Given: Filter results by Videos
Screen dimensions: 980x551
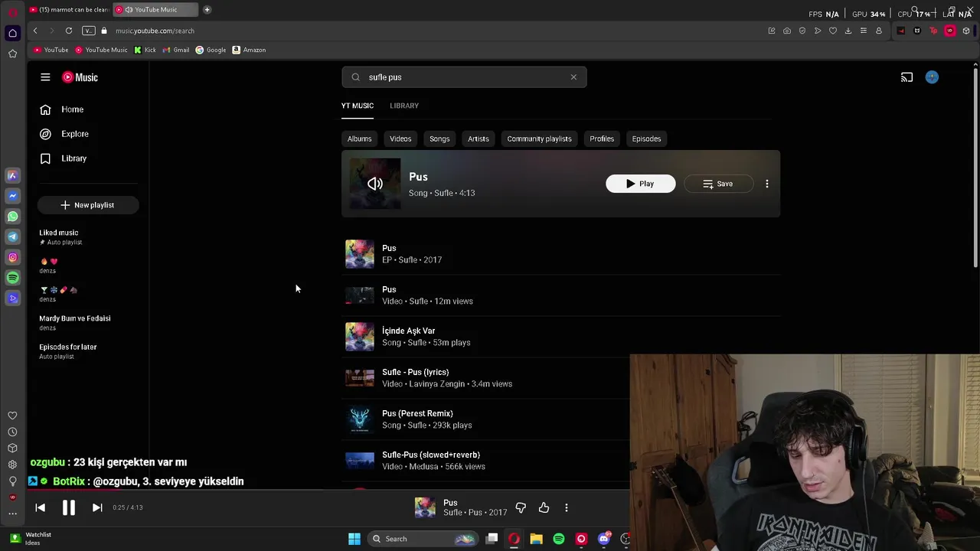Looking at the screenshot, I should pos(400,139).
